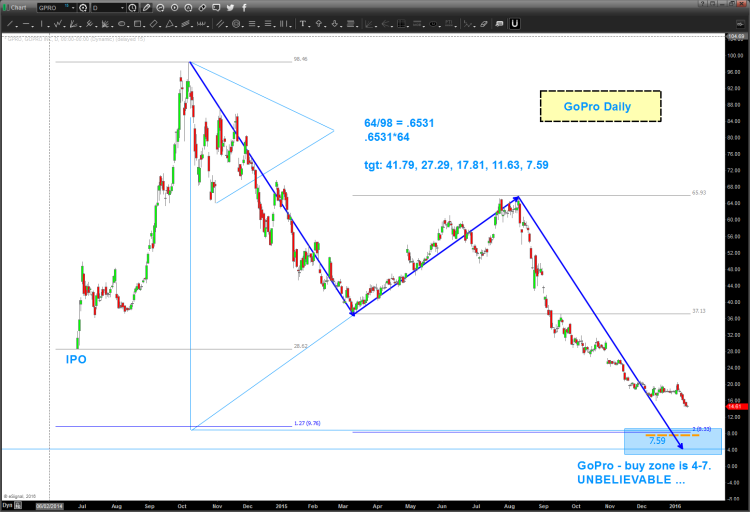Click the circular refresh-arrow icon in top bar
Image resolution: width=750 pixels, height=512 pixels.
coord(160,8)
